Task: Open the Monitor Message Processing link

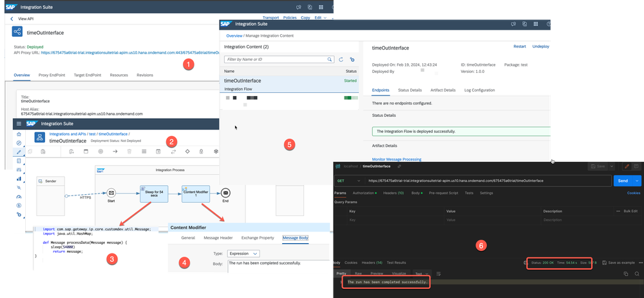Action: (397, 159)
